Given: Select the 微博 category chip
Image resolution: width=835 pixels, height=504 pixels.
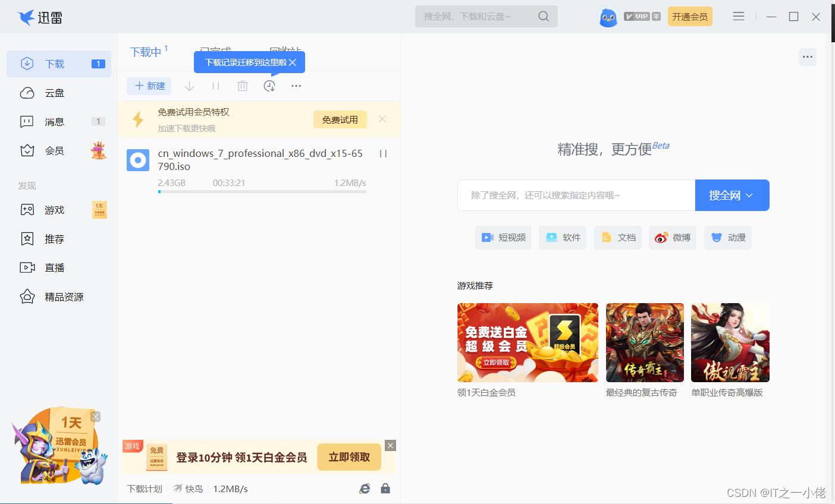Looking at the screenshot, I should [673, 238].
